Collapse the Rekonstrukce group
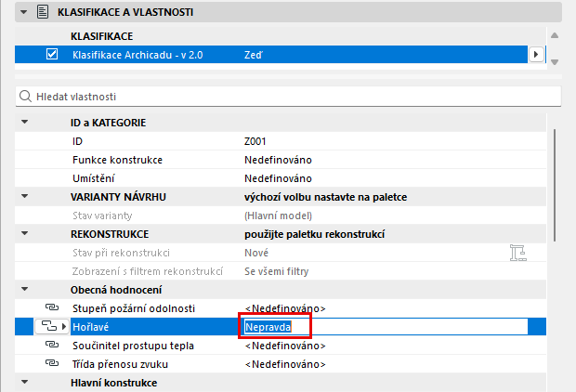 (24, 233)
